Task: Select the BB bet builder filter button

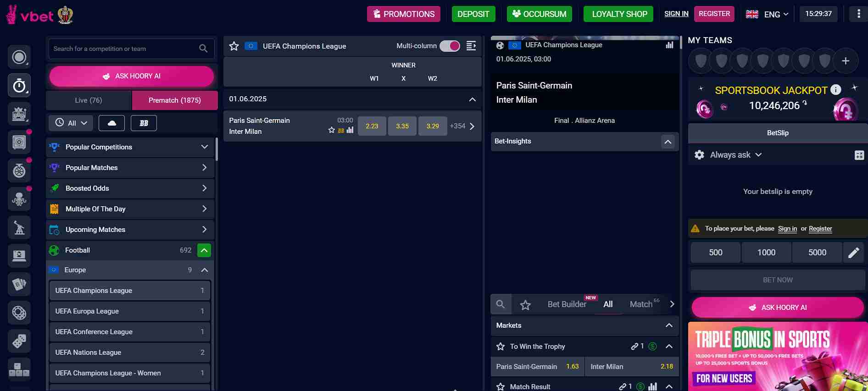Action: [144, 123]
